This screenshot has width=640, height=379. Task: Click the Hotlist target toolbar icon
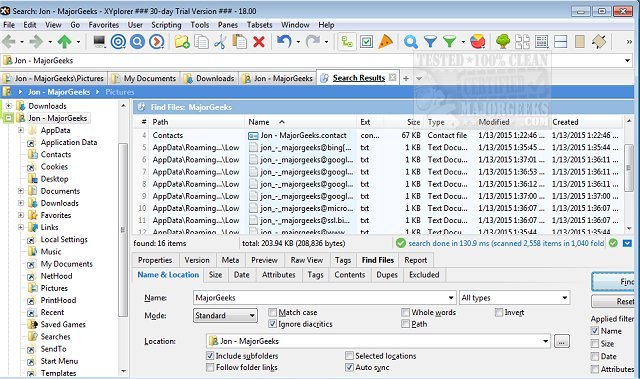point(118,42)
